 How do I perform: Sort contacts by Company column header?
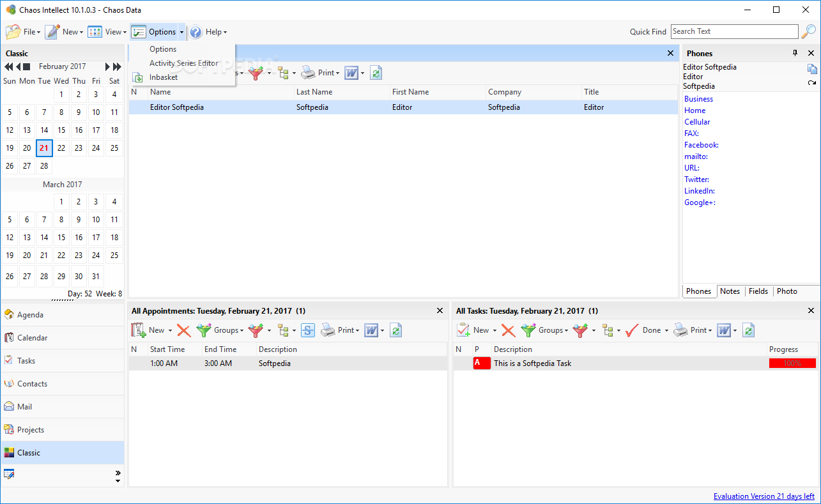coord(533,92)
